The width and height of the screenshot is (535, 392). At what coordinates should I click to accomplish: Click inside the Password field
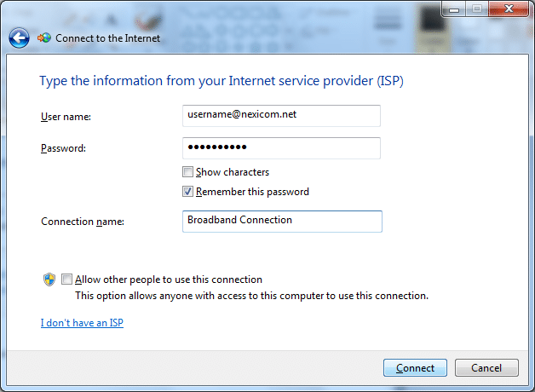[281, 148]
